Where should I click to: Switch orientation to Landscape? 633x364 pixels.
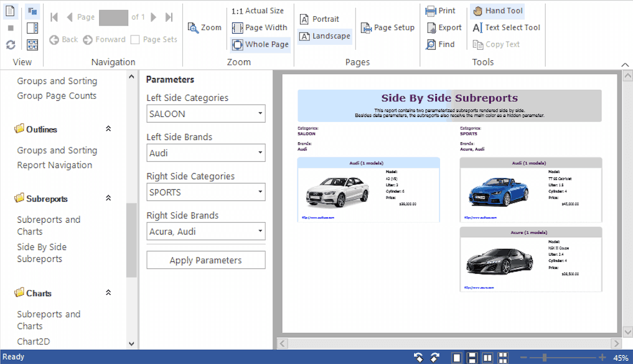point(325,36)
